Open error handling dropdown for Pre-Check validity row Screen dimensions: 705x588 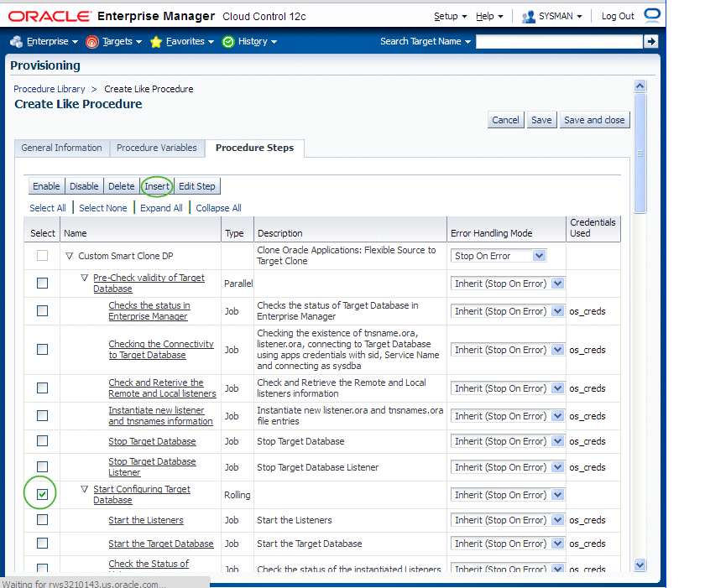(508, 284)
